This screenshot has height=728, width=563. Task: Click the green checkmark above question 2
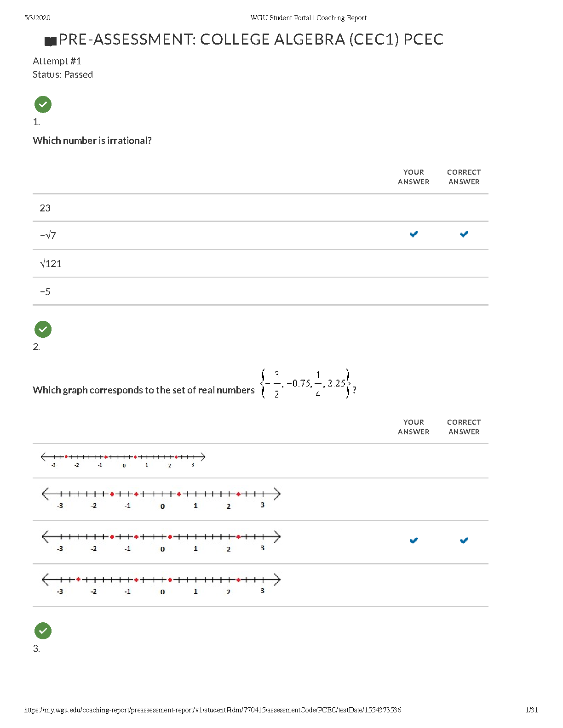coord(43,329)
